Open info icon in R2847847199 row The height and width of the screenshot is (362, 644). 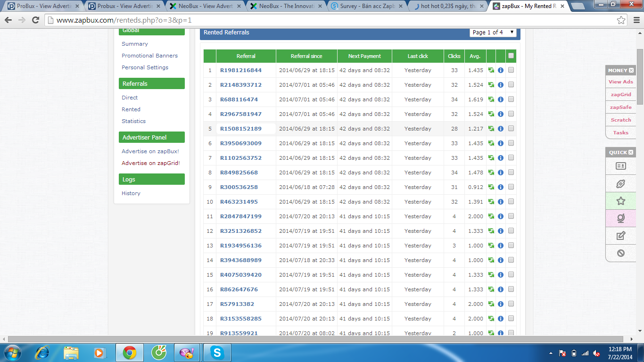coord(501,216)
